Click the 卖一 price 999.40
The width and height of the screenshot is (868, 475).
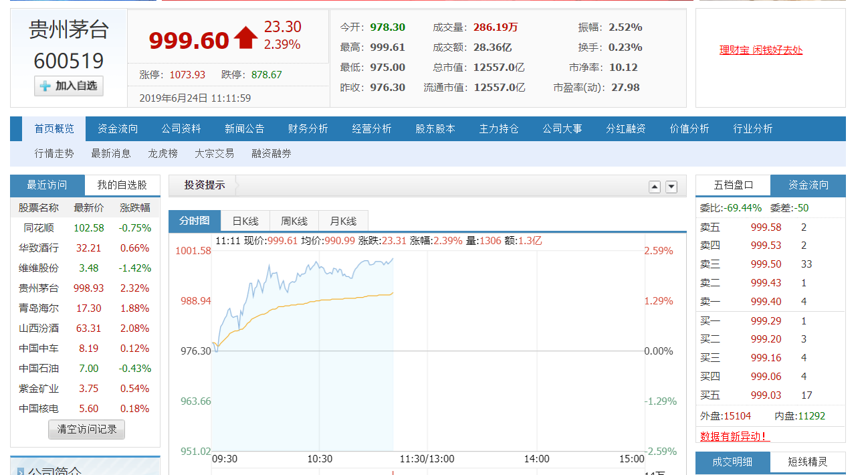(x=766, y=302)
